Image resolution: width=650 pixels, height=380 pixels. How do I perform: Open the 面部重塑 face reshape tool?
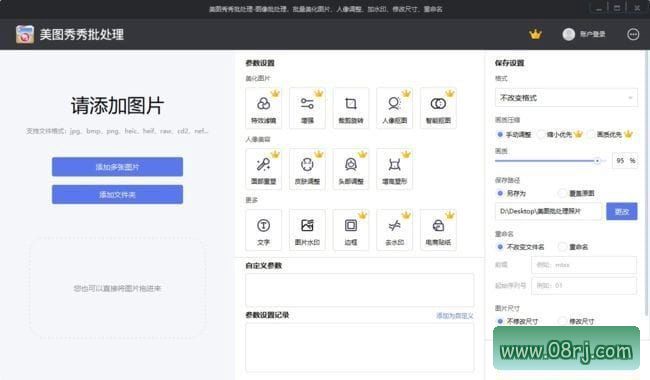[263, 169]
